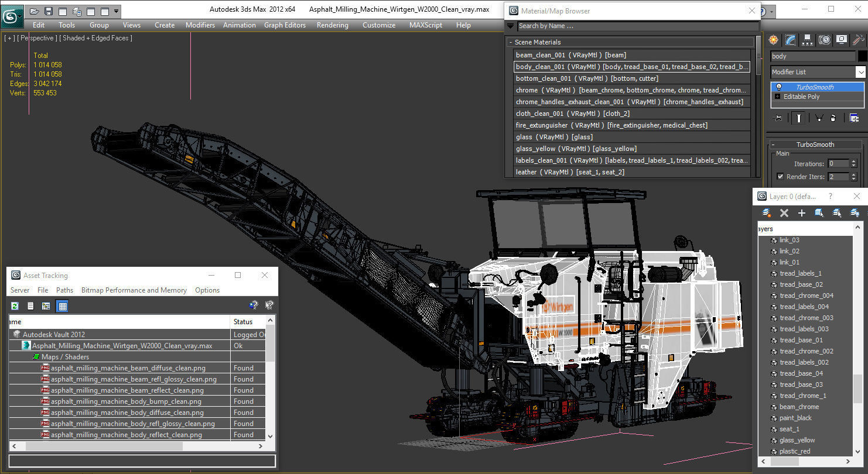
Task: Expand the Editable Poly plus box
Action: (x=778, y=97)
